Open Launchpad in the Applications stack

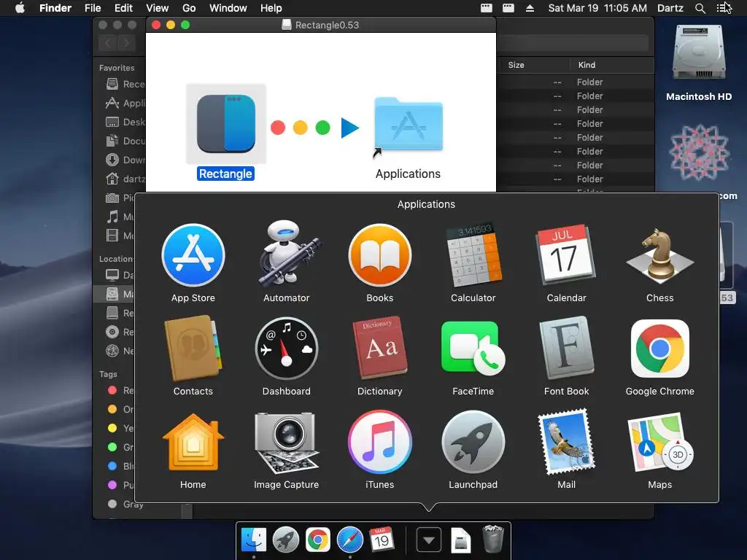pos(473,442)
